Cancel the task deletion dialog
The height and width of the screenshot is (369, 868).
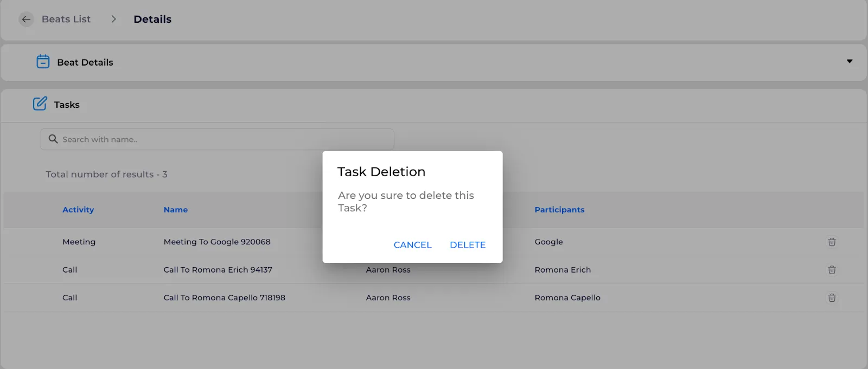coord(412,245)
